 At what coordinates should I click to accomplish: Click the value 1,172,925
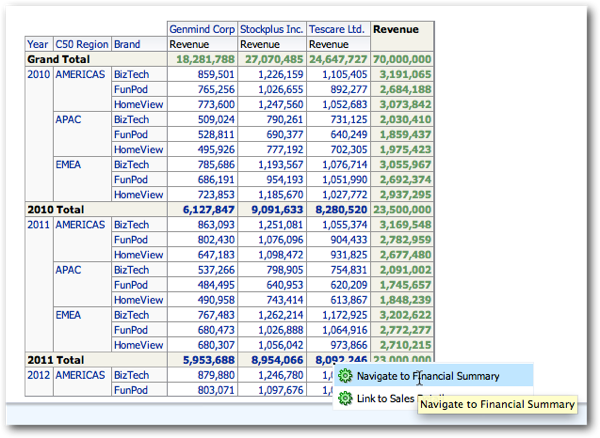[x=345, y=315]
